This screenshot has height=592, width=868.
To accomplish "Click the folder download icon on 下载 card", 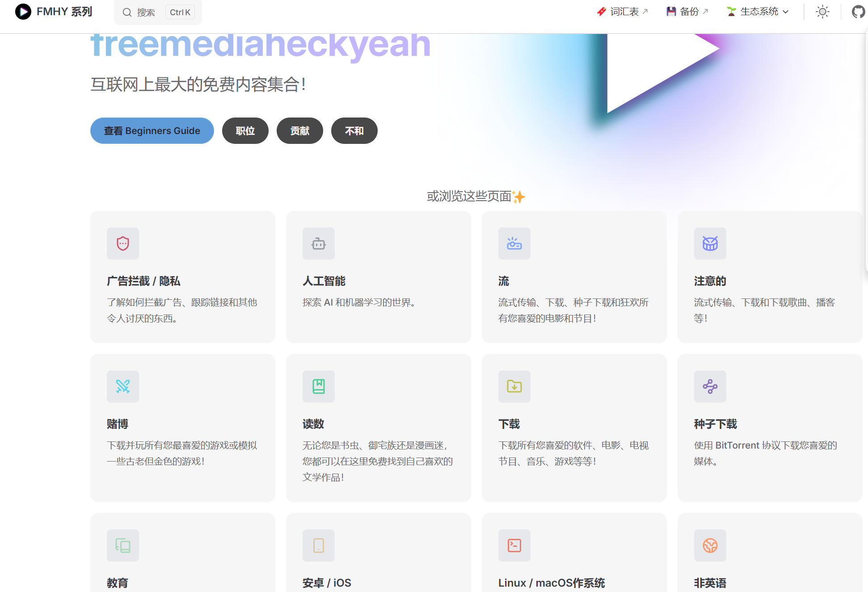I will point(514,386).
